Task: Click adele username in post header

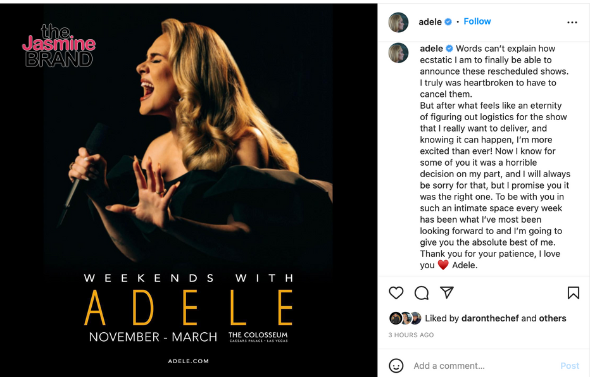Action: click(430, 22)
